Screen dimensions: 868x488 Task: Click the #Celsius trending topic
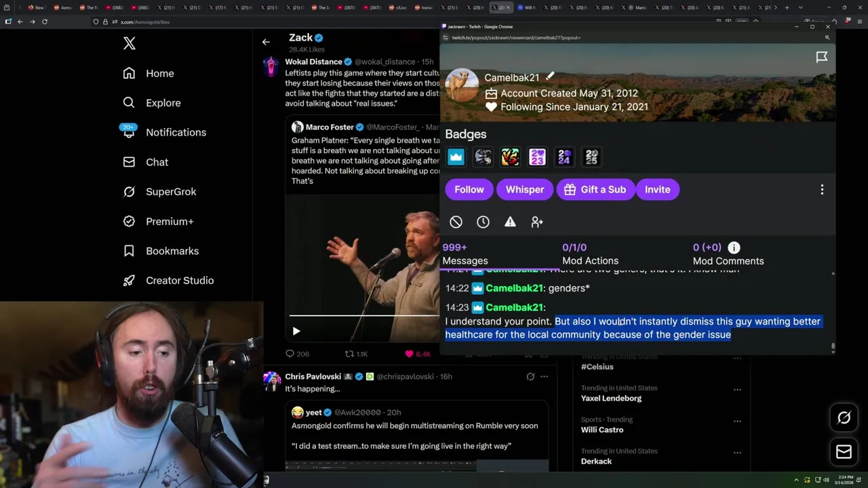597,367
